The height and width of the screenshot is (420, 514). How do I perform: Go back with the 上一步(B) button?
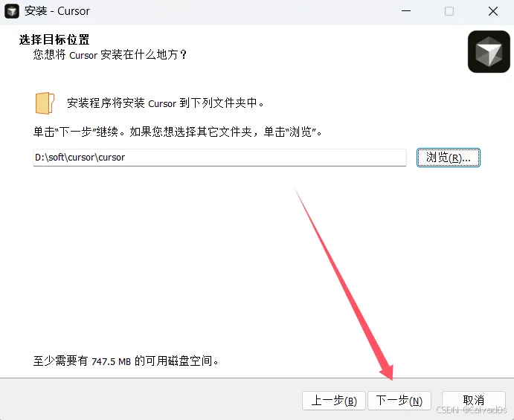[334, 401]
